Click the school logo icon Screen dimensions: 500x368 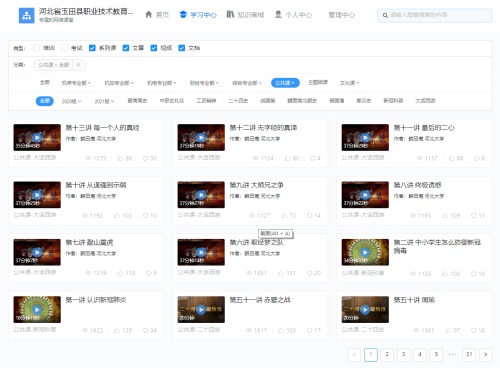[26, 15]
